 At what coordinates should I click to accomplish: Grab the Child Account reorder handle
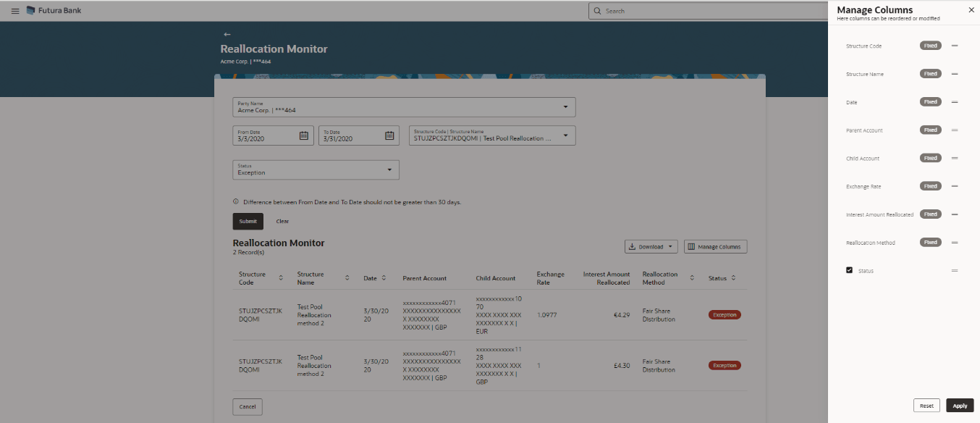(955, 158)
